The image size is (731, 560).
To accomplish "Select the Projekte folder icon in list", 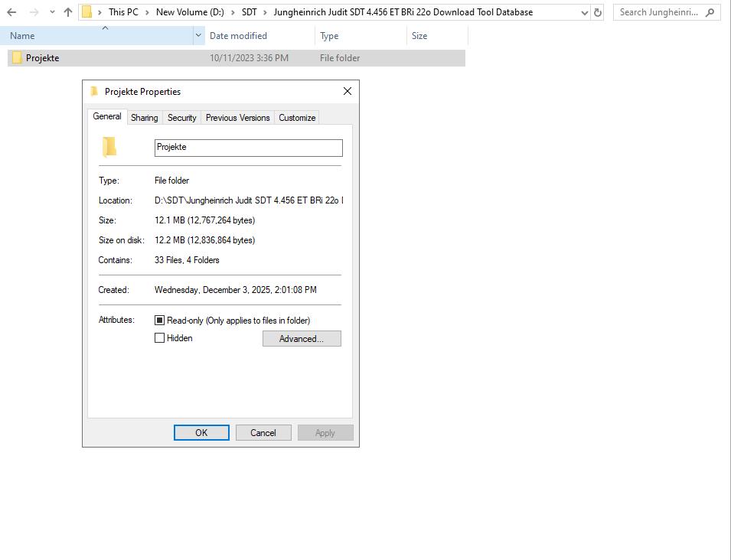I will pos(18,58).
